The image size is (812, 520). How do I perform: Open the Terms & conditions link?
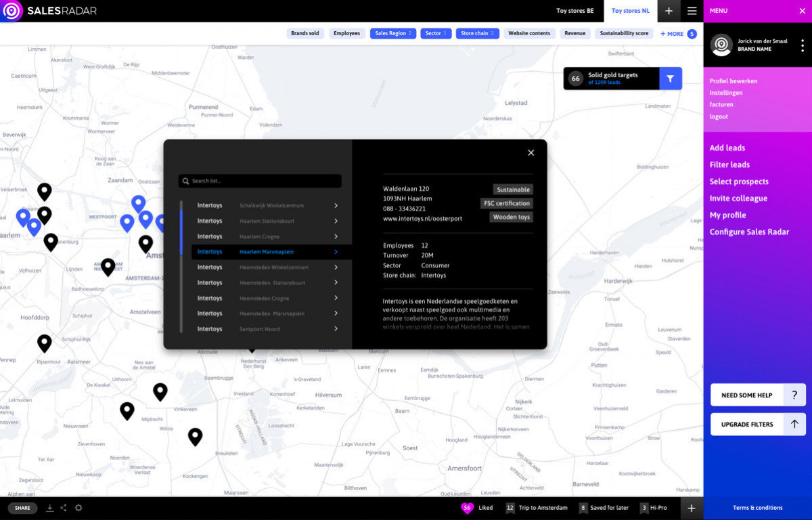[x=757, y=508]
